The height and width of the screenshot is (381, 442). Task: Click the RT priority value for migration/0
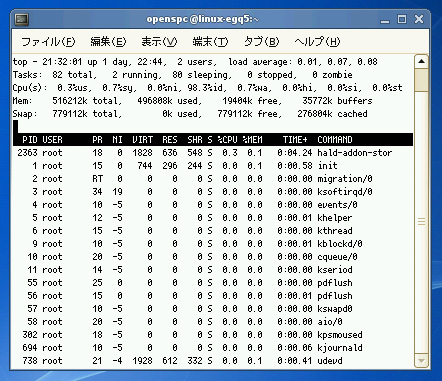coord(97,179)
